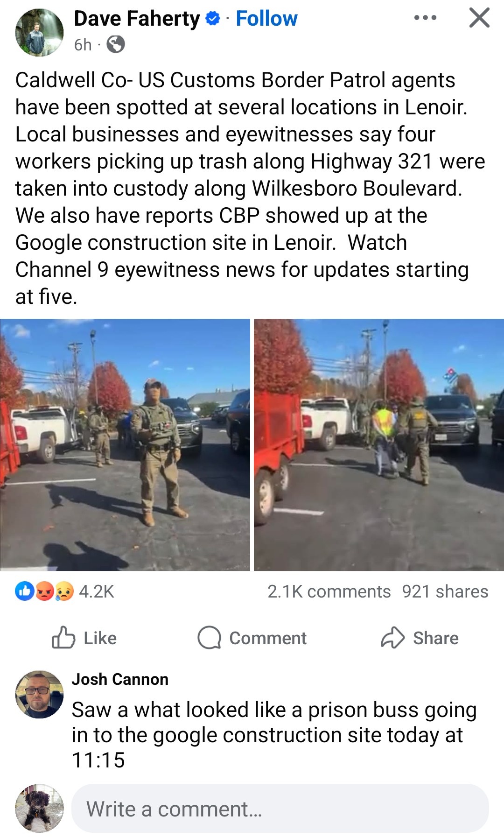Focus the Write a comment field
This screenshot has height=837, width=504.
[280, 809]
